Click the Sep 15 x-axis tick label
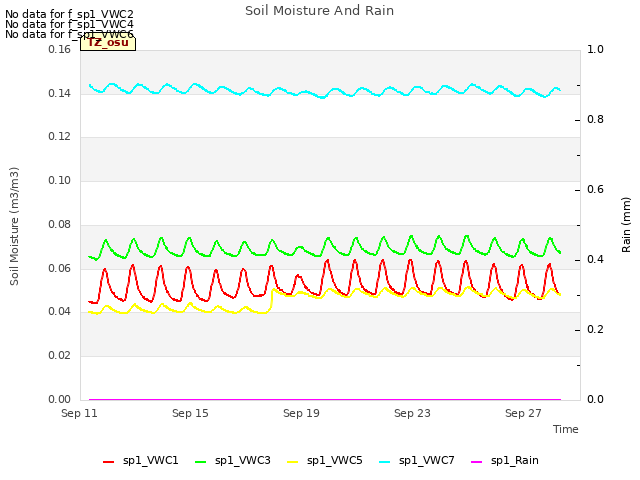This screenshot has height=480, width=640. coord(190,413)
